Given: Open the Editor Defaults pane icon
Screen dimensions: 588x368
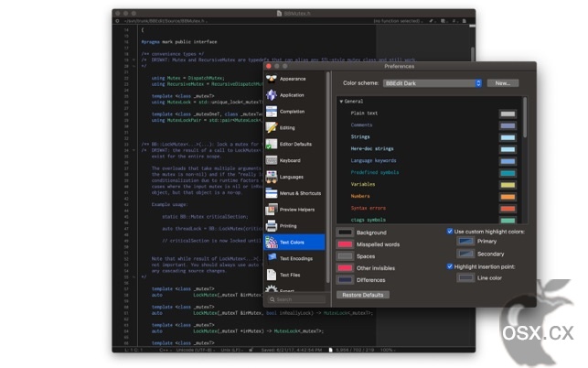Looking at the screenshot, I should pyautogui.click(x=271, y=144).
